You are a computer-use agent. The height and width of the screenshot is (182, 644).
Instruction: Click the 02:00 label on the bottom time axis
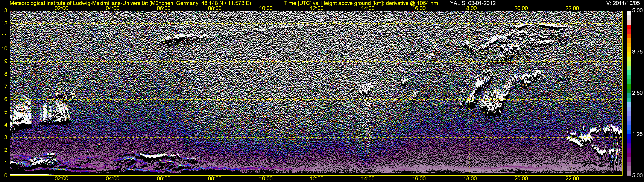pos(61,179)
